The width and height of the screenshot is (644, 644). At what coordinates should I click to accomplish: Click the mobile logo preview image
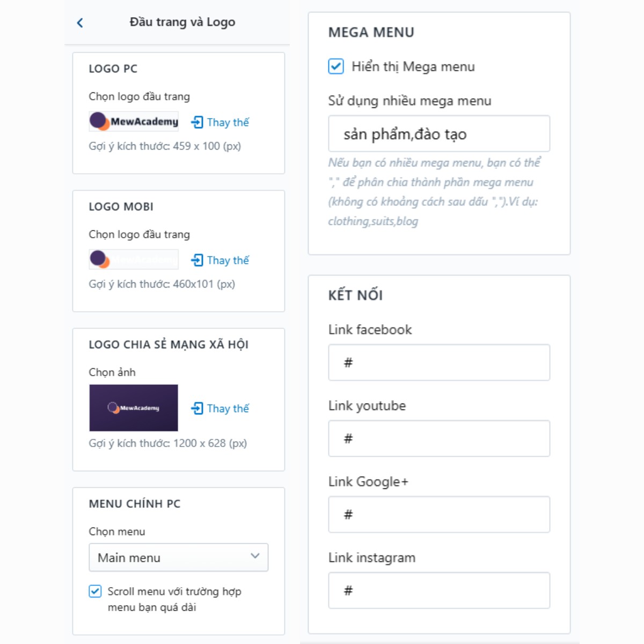click(134, 259)
